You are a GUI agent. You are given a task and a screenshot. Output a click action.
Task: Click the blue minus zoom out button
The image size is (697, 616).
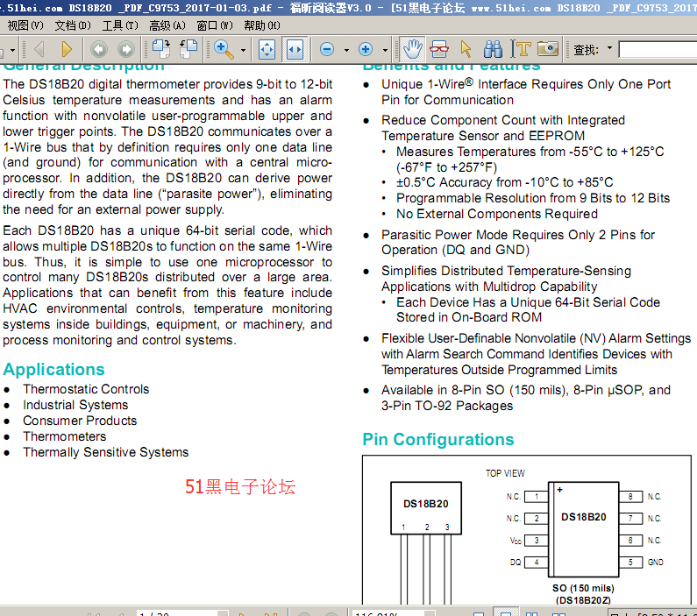click(x=327, y=49)
